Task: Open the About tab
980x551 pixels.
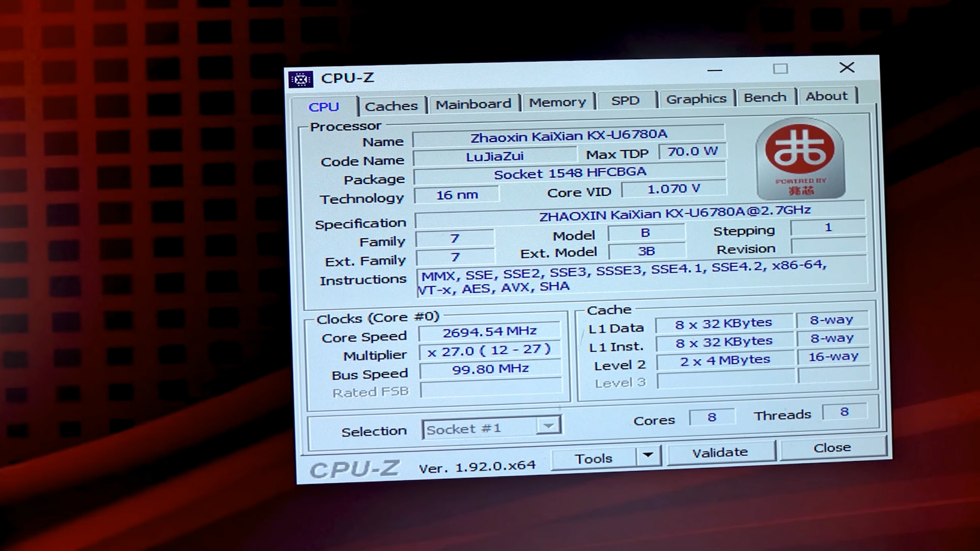Action: point(826,96)
